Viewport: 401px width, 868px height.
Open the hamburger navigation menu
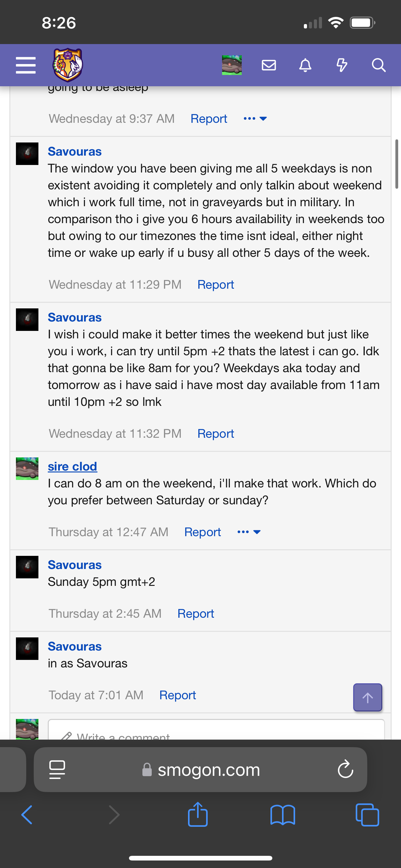pyautogui.click(x=26, y=65)
